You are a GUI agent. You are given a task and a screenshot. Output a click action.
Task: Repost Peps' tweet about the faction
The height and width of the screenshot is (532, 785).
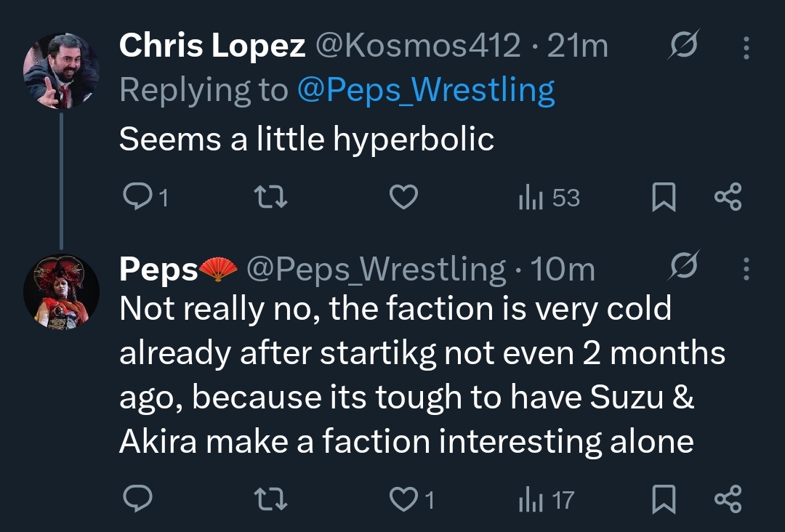[273, 499]
